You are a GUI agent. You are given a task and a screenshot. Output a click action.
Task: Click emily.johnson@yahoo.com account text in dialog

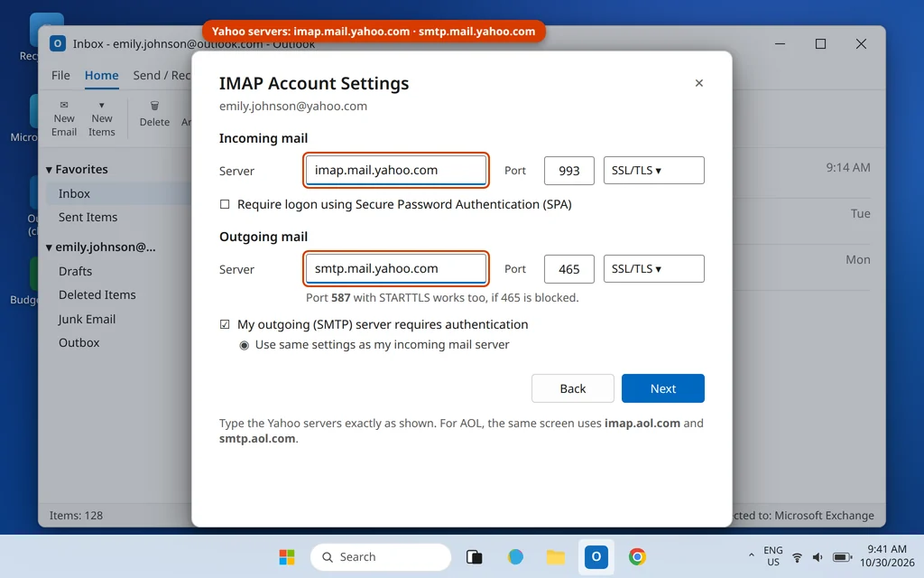pyautogui.click(x=293, y=107)
